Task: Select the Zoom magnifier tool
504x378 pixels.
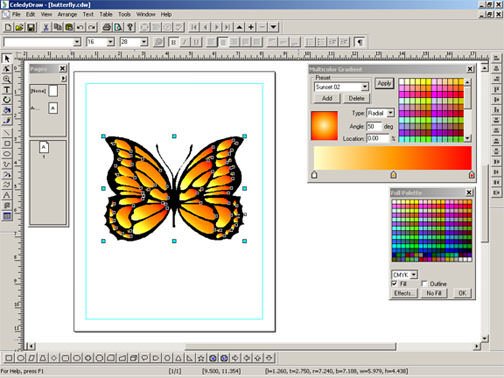Action: pos(7,79)
